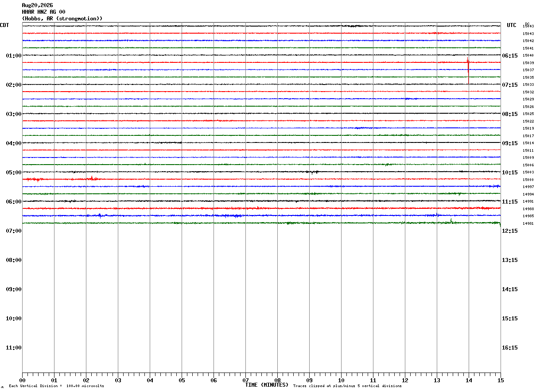Click the CDT timezone label
The height and width of the screenshot is (392, 536).
point(4,25)
